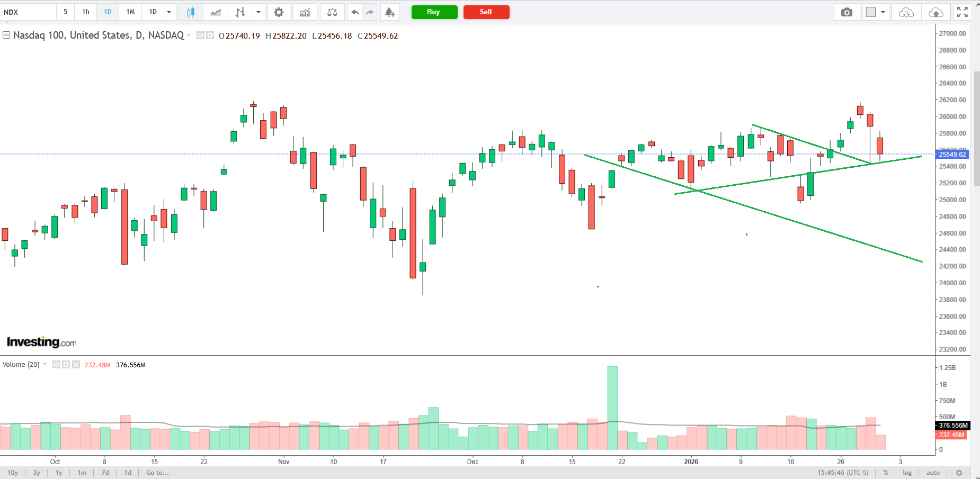Toggle visibility eye of Volume indicator

coord(56,365)
